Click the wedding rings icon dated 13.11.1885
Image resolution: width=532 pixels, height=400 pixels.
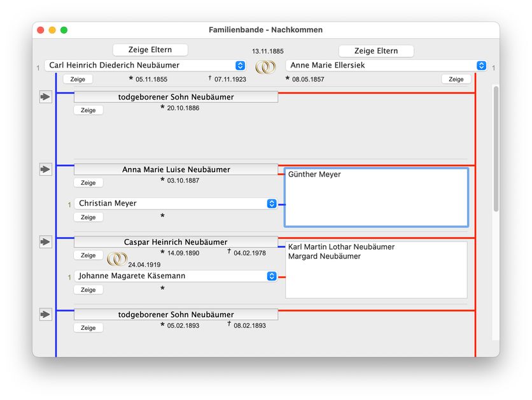point(266,66)
